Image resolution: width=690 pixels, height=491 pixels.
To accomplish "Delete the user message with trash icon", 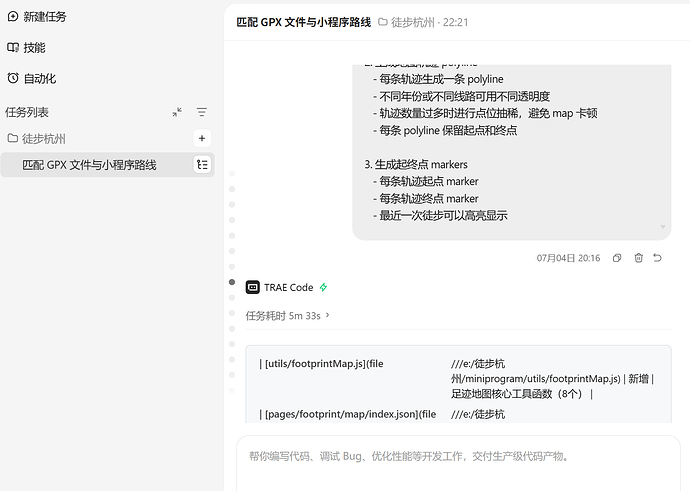I will pyautogui.click(x=639, y=258).
